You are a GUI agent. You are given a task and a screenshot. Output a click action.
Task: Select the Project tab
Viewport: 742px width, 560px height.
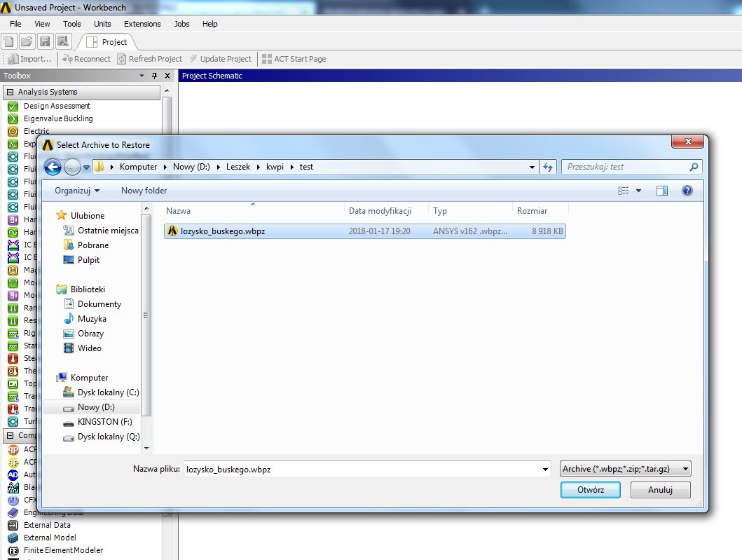click(x=107, y=42)
